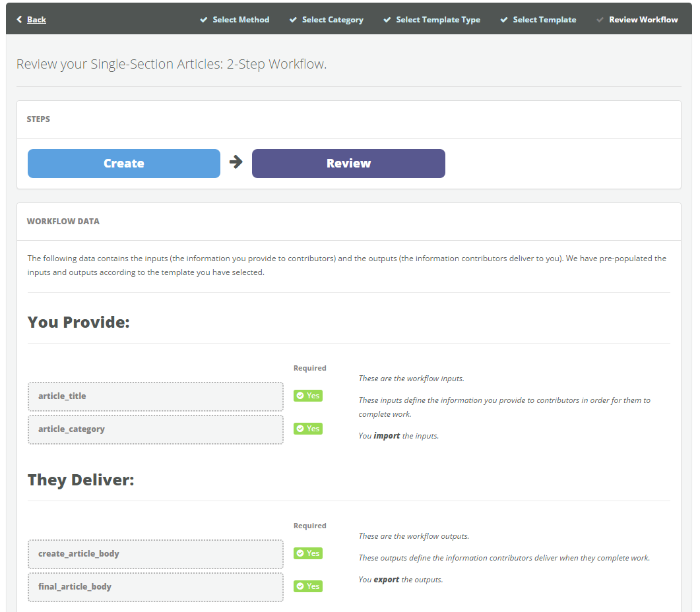The image size is (700, 612).
Task: Click the paragraph starting 'The following data contains'
Action: [347, 265]
